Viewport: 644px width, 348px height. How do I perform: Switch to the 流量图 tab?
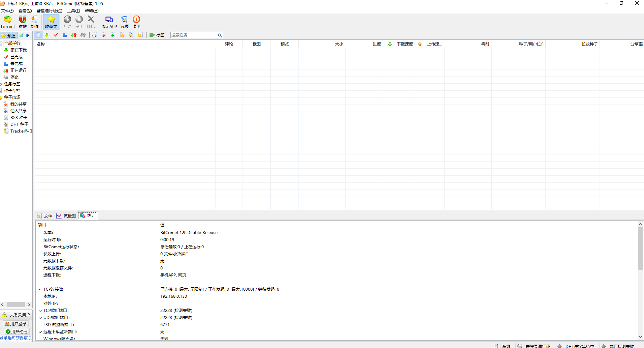coord(66,216)
